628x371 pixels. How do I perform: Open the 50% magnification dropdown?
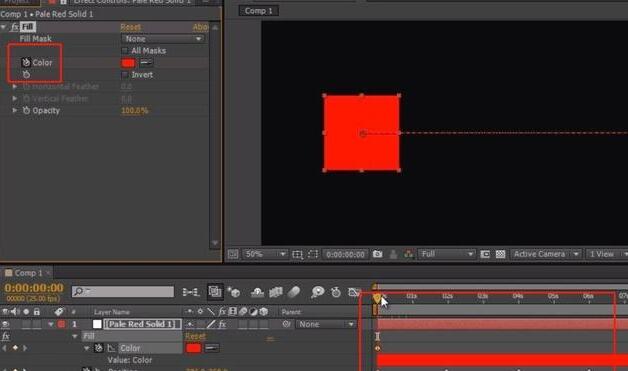[265, 254]
